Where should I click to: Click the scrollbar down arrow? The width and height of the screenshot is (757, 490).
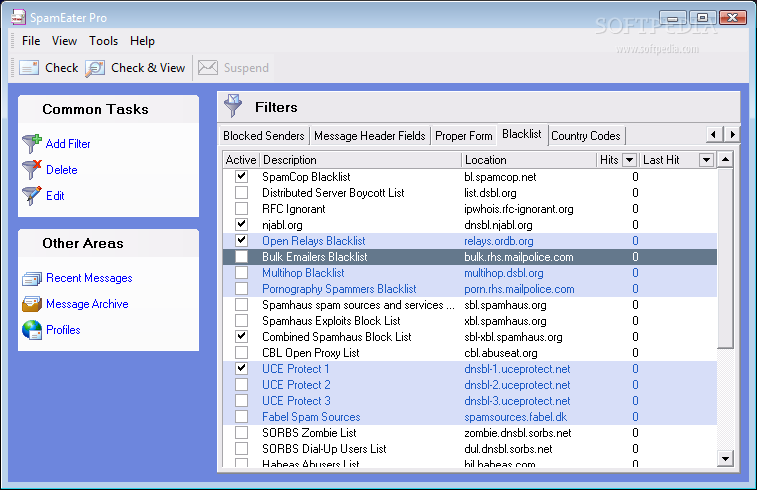click(x=725, y=458)
